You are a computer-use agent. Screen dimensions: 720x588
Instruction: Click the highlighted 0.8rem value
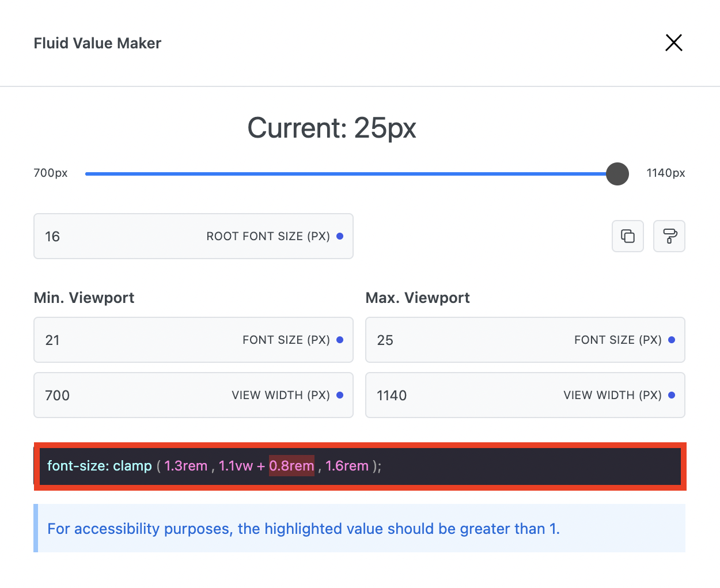point(291,466)
